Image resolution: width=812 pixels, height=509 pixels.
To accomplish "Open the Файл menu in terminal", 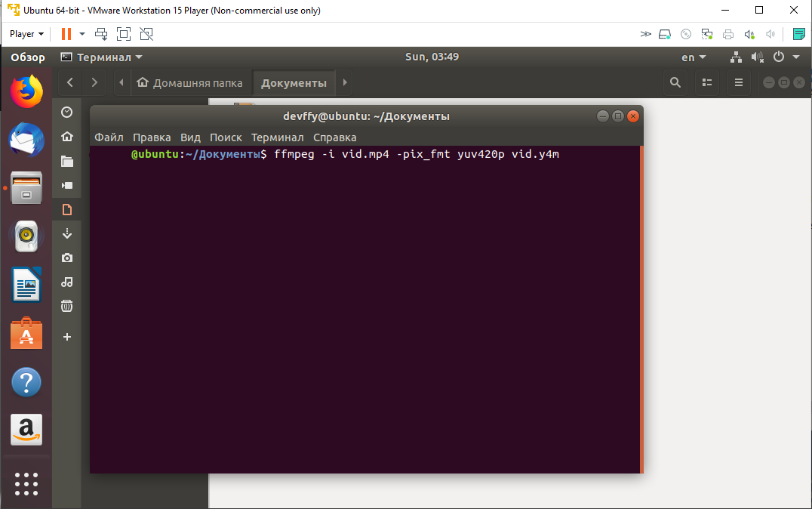I will pos(109,137).
